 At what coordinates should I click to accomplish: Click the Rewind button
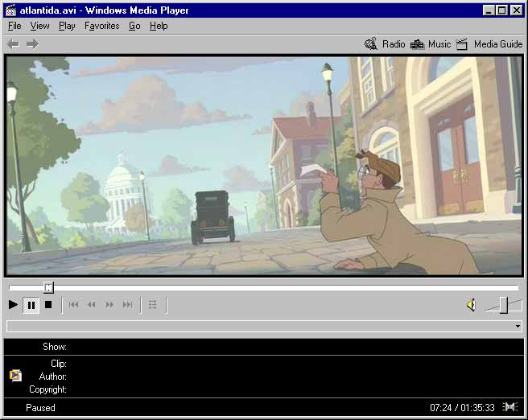(x=92, y=305)
